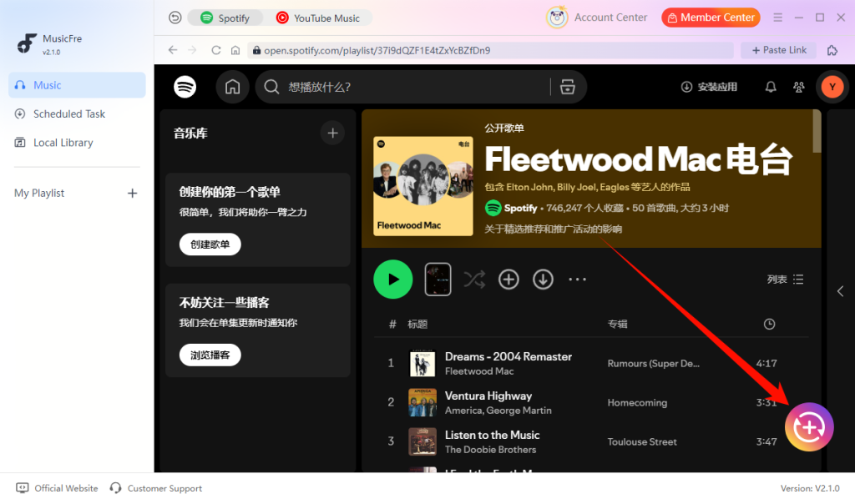Open the Rumours album link
The height and width of the screenshot is (504, 855).
tap(653, 364)
